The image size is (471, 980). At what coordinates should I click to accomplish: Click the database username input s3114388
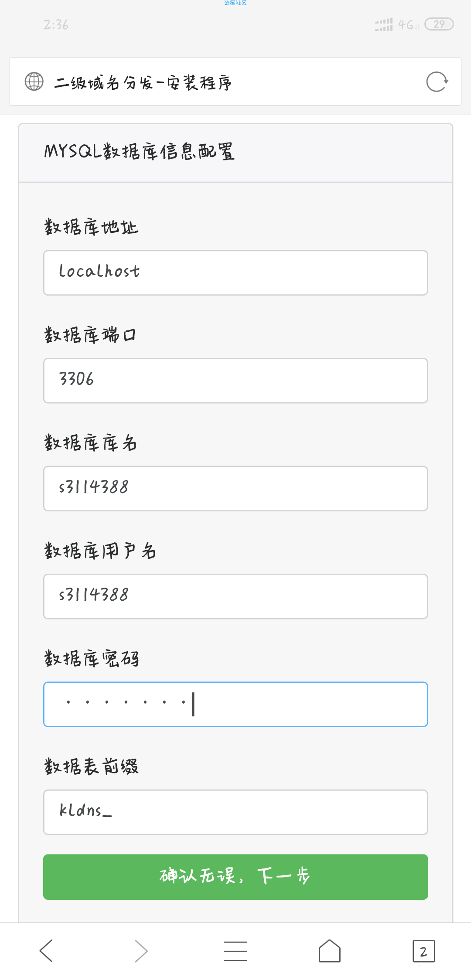pos(235,596)
